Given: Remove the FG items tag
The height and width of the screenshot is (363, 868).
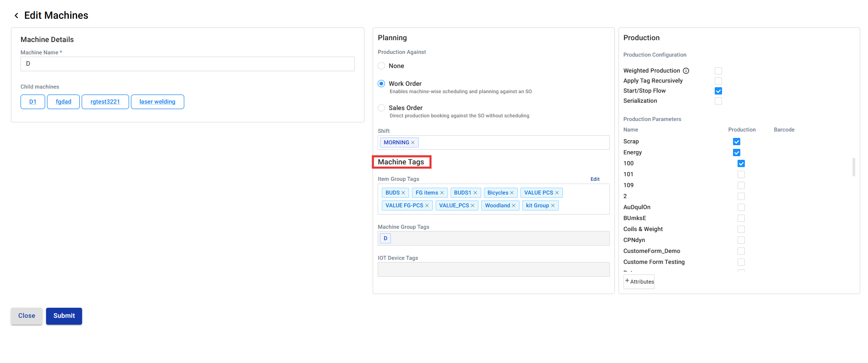Looking at the screenshot, I should coord(442,193).
